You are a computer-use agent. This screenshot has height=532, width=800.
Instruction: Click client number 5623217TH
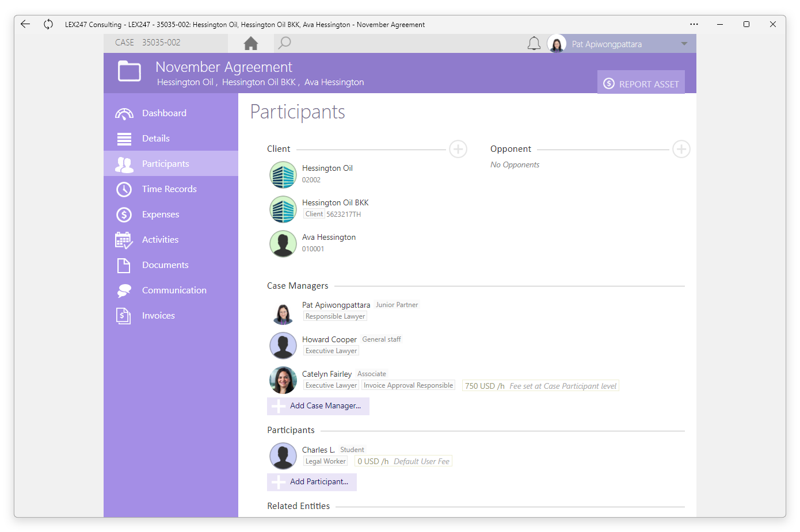click(x=344, y=215)
